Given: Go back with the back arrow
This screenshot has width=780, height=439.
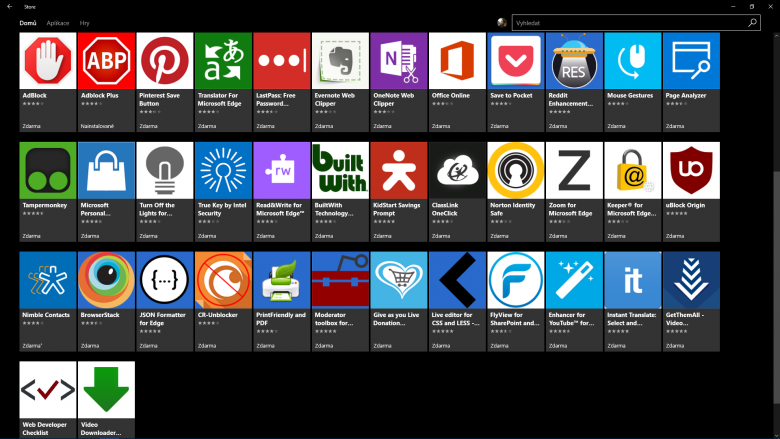Looking at the screenshot, I should (9, 6).
